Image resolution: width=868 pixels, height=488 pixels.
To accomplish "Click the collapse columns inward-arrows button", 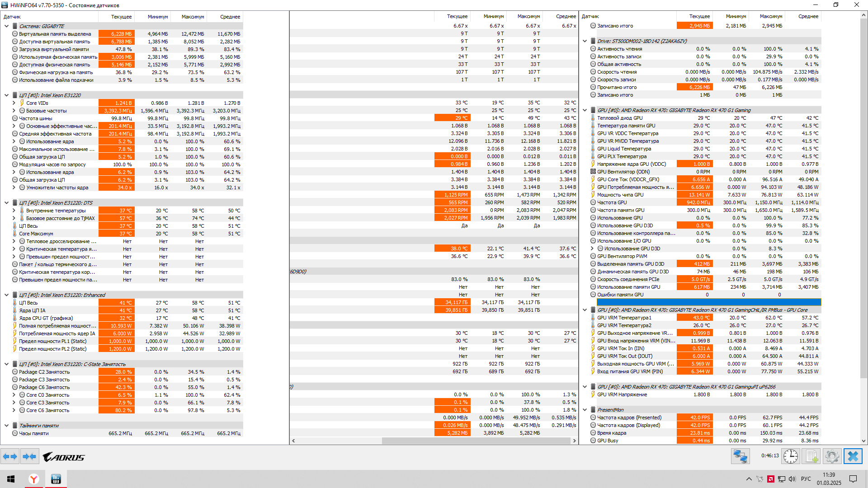I will tap(29, 456).
